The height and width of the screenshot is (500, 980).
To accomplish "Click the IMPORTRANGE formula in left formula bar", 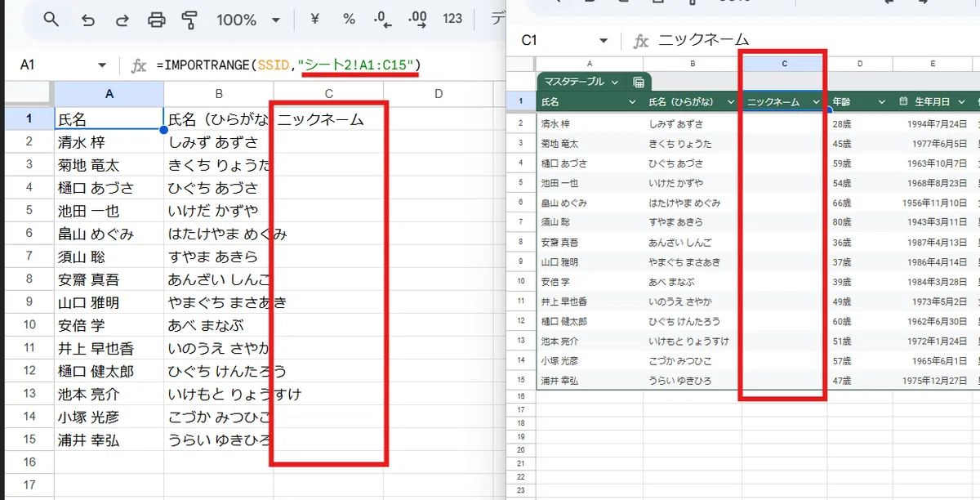I will click(289, 65).
